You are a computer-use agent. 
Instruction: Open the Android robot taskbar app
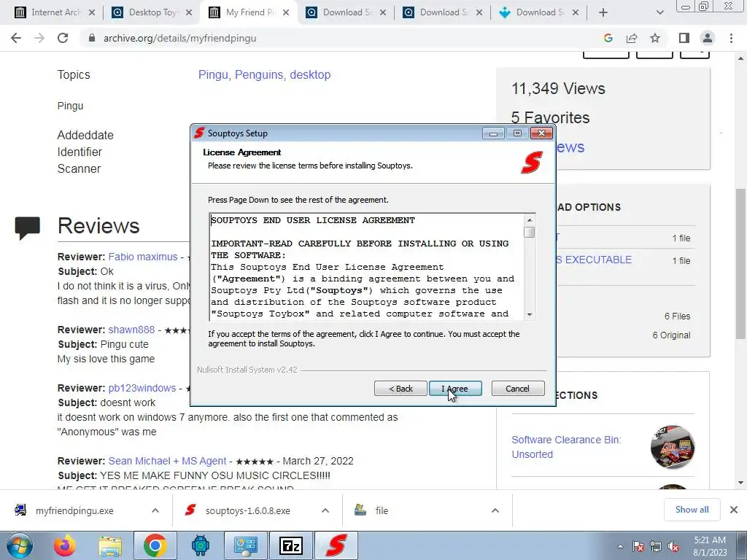pos(201,545)
